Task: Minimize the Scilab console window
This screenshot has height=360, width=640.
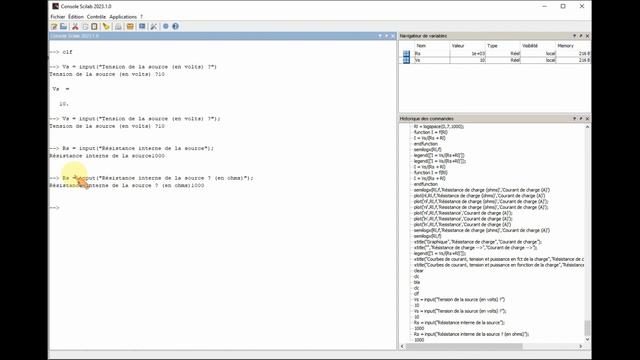Action: click(x=544, y=6)
